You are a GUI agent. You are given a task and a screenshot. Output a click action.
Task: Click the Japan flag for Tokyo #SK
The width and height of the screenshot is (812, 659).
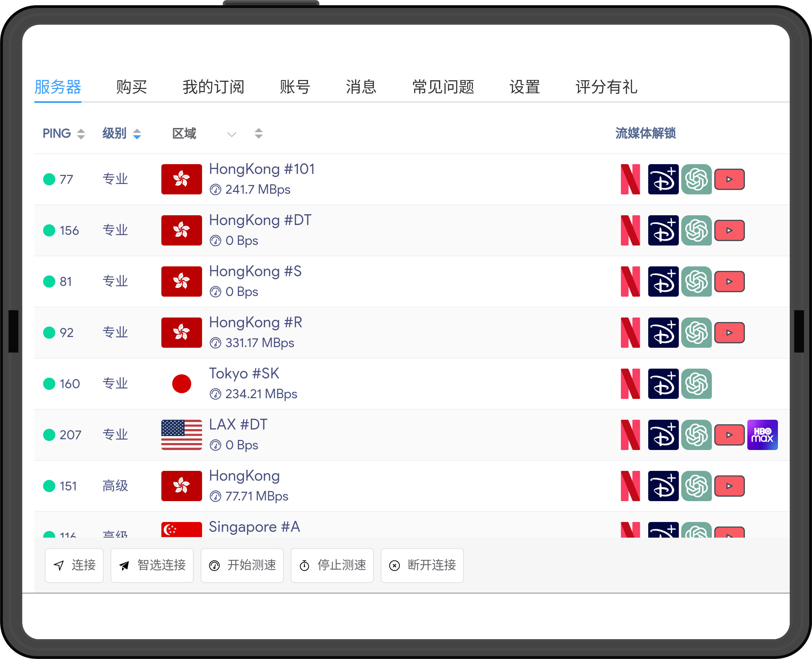[182, 384]
